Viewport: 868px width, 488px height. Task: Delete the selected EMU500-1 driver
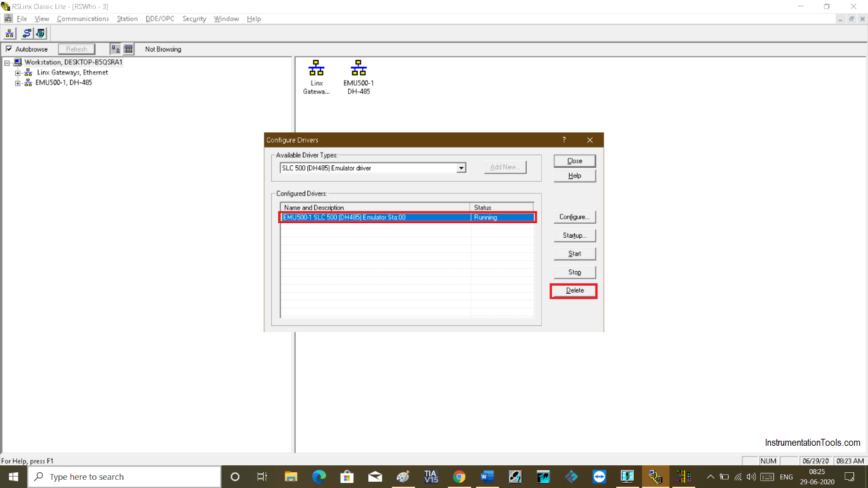(x=575, y=291)
